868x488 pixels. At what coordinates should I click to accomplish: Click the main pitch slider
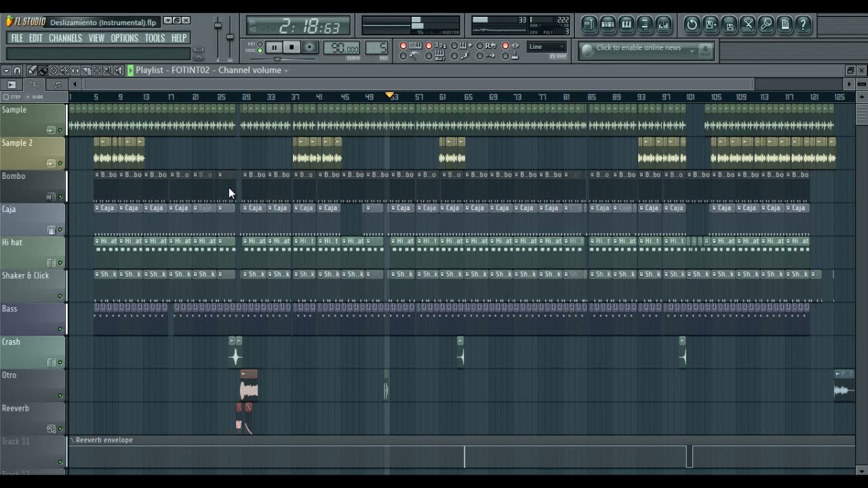pyautogui.click(x=230, y=37)
